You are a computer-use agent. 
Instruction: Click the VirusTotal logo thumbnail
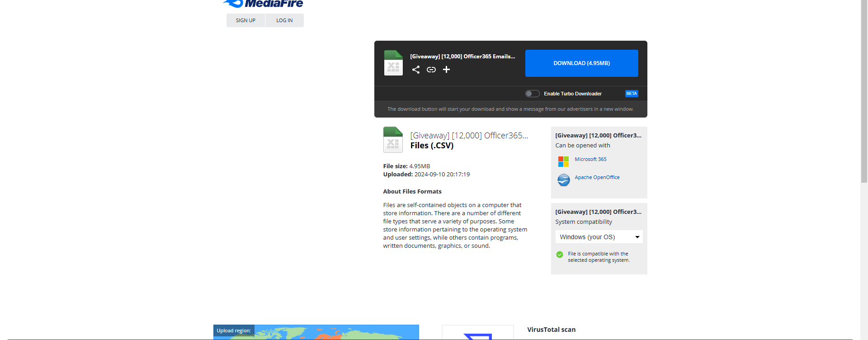pos(478,333)
